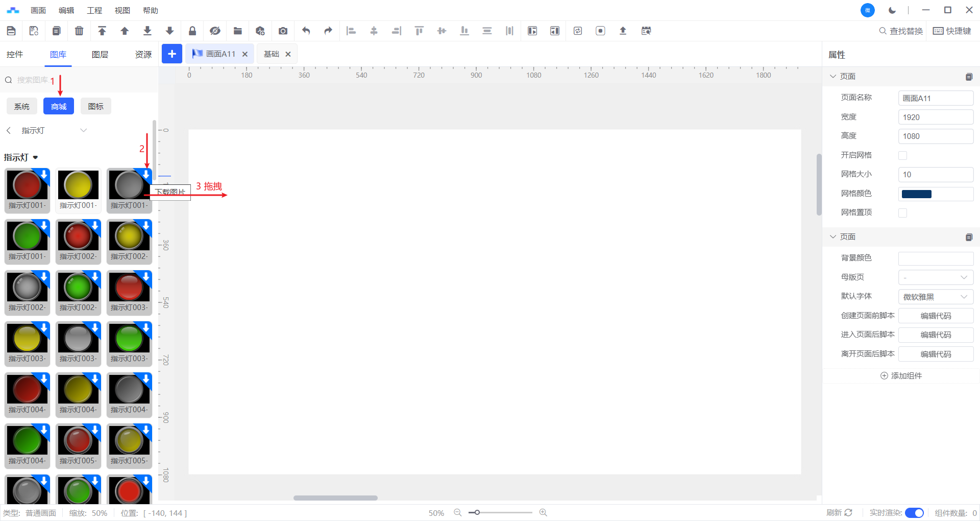Click the hidden-eye visibility icon

[x=215, y=31]
